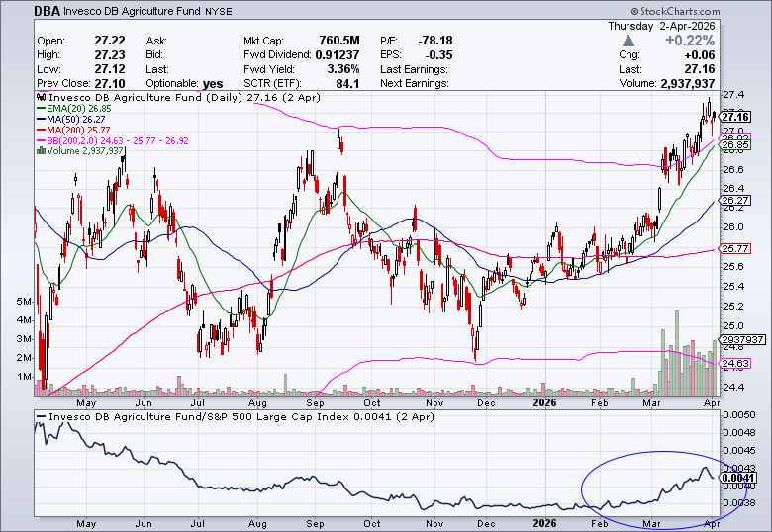Click the 5M volume scale label
772x532 pixels.
[x=24, y=301]
